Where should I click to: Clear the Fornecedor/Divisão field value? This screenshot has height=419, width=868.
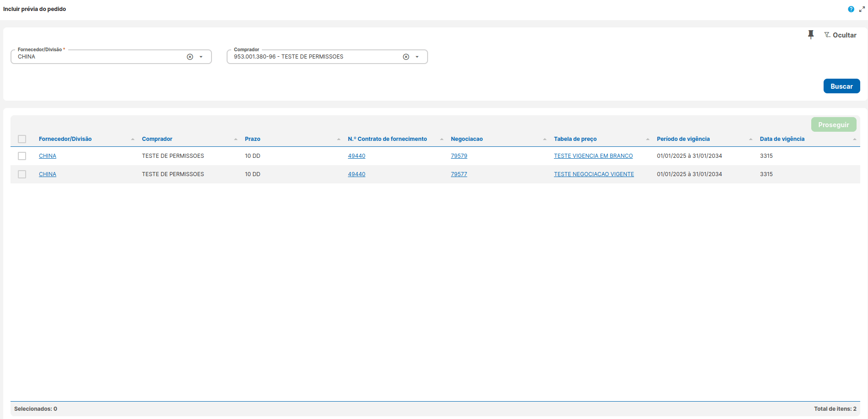click(x=190, y=57)
